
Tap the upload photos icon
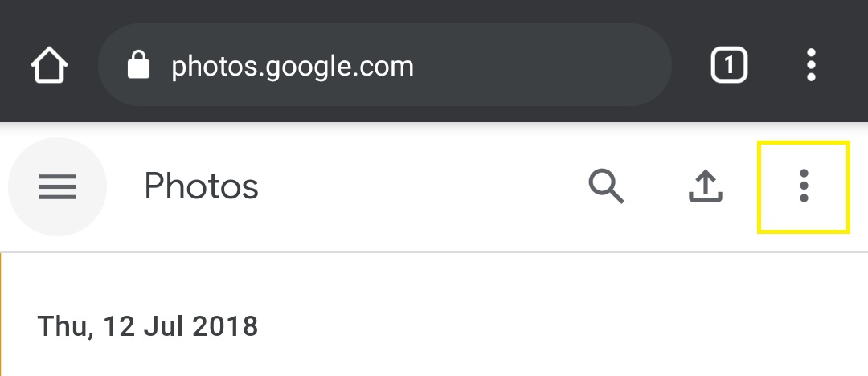click(x=706, y=186)
